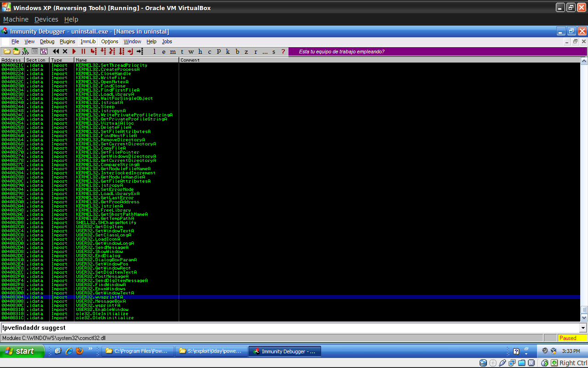Click the Execute till return icon

(x=130, y=52)
